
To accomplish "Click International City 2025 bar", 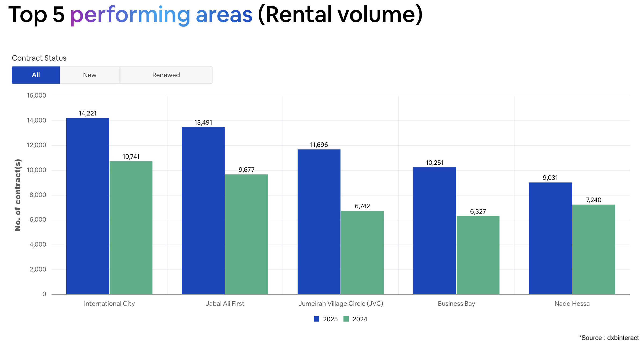I will (88, 206).
